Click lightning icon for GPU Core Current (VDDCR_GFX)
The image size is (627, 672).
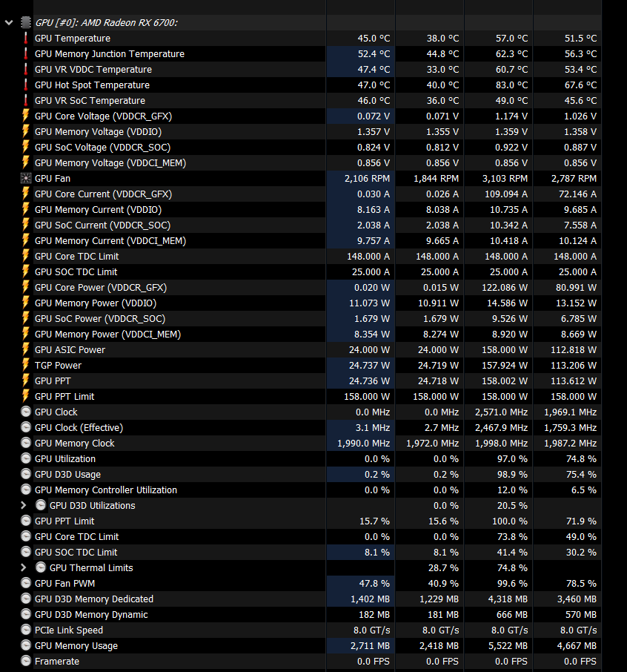(x=26, y=194)
